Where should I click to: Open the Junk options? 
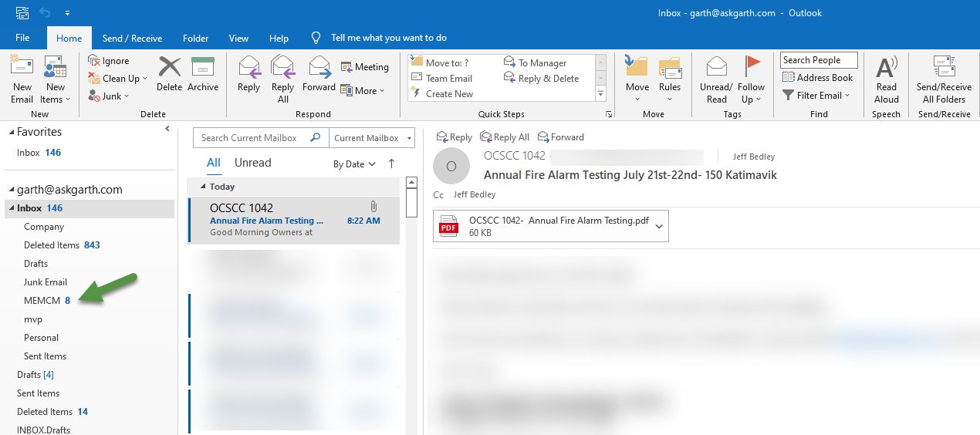[108, 96]
